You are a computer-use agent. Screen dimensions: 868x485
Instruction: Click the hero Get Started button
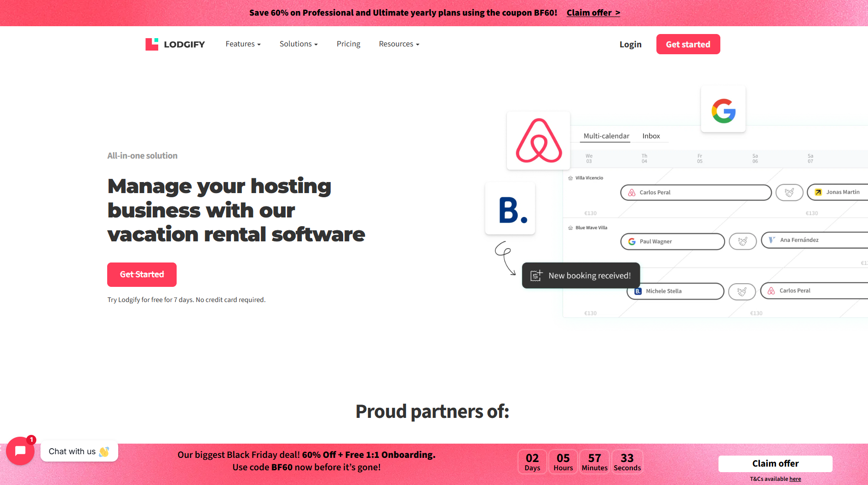(142, 274)
